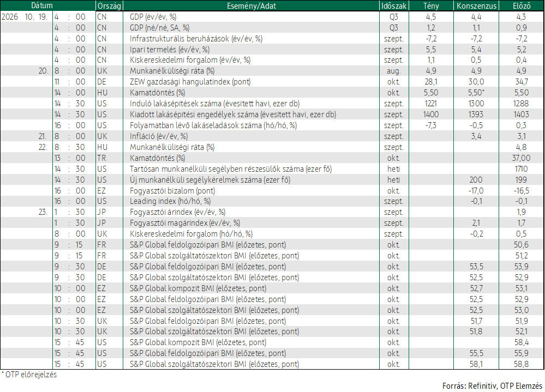Select the ZEW gazdasági hangulatindex row
Image resolution: width=545 pixels, height=392 pixels.
tap(272, 82)
